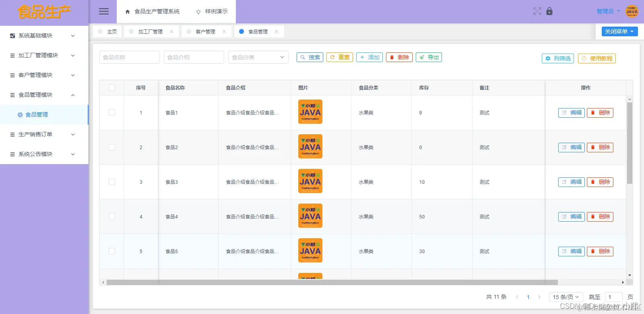Check the row checkbox for 食品3
This screenshot has height=314, width=644.
[112, 182]
